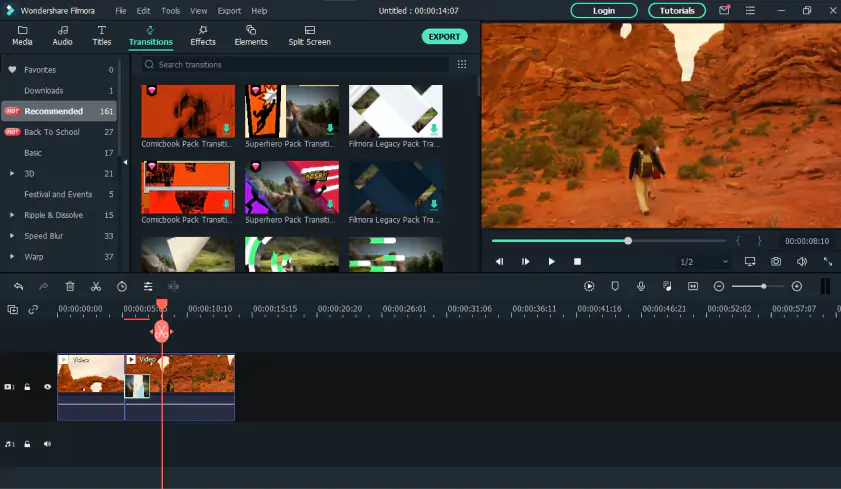Screen dimensions: 841x489
Task: Enter fullscreen preview with the expand arrows icon
Action: (828, 261)
